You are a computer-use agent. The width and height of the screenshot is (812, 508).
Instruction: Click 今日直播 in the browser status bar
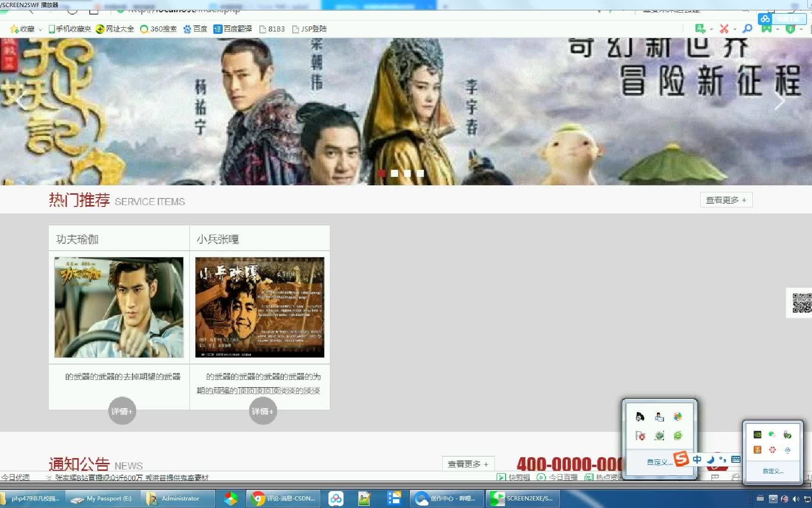pos(557,477)
